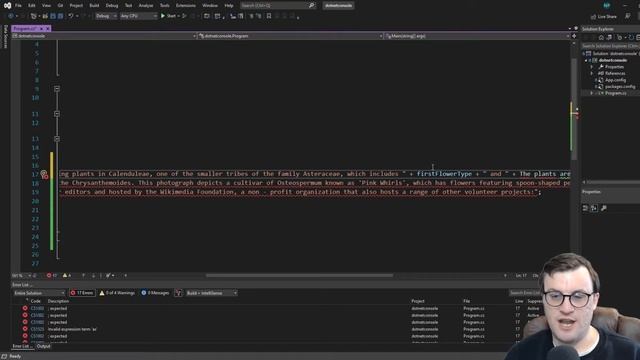Click the editor split window icon
Screen dimensions: 640x360
coord(574,36)
